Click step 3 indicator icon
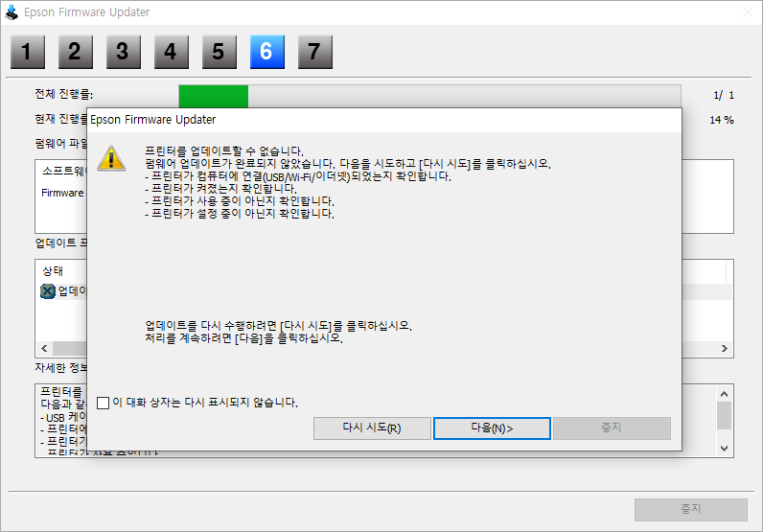 (x=124, y=52)
